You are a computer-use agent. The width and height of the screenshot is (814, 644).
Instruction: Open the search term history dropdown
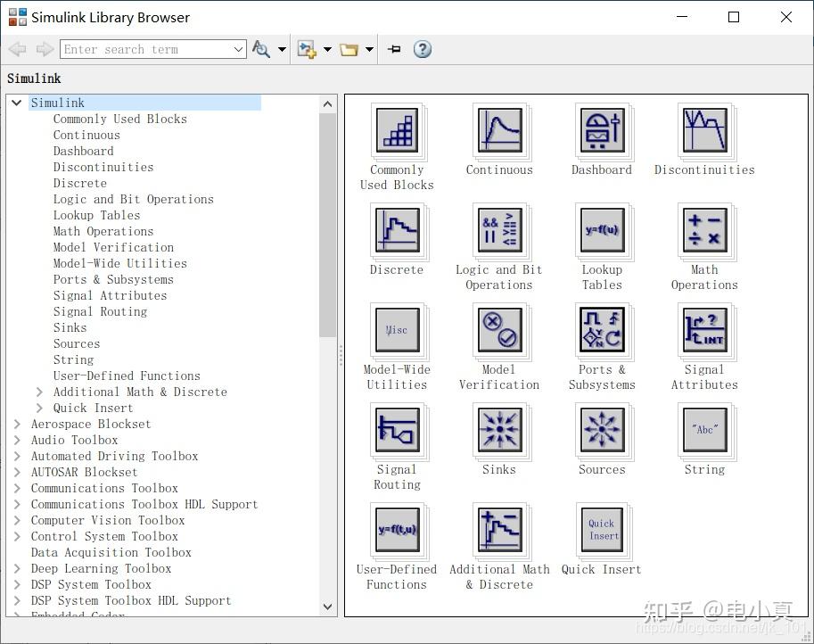[238, 49]
